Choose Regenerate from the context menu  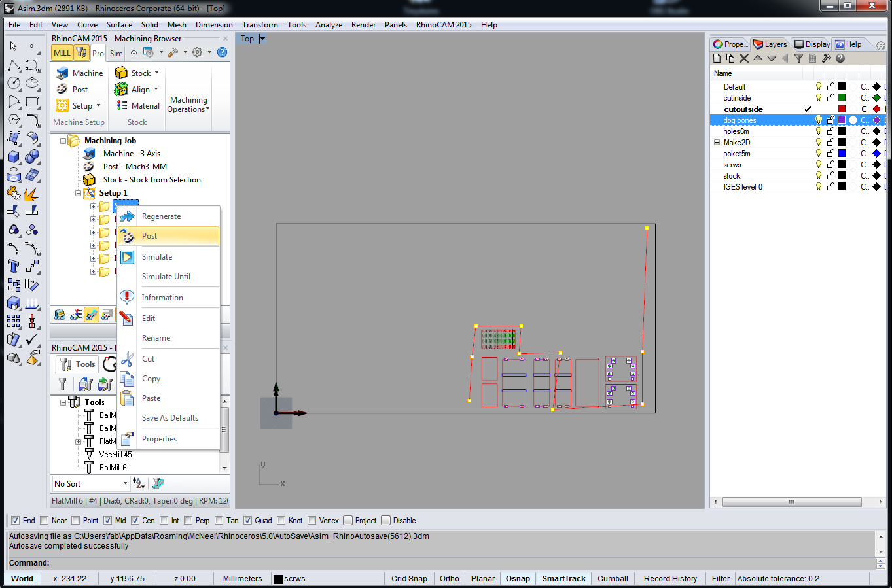[168, 216]
